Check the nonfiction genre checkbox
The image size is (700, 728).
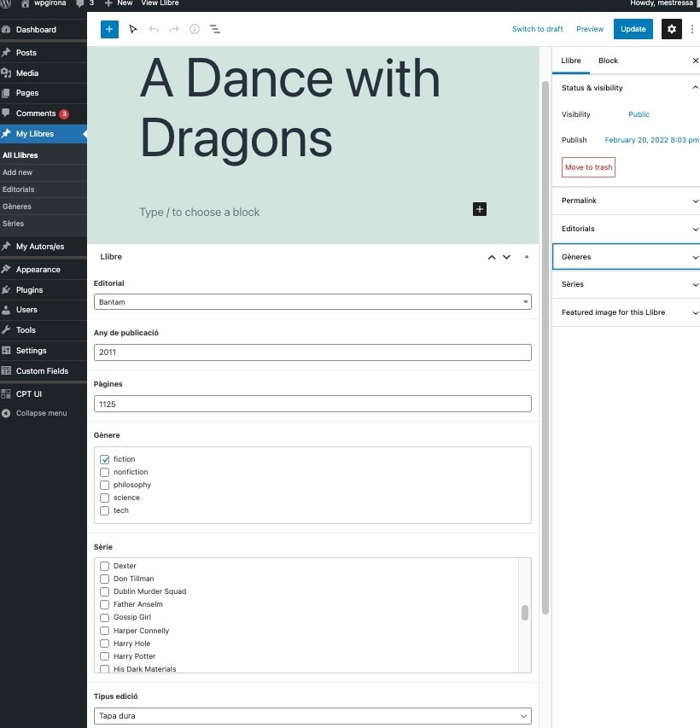point(104,472)
